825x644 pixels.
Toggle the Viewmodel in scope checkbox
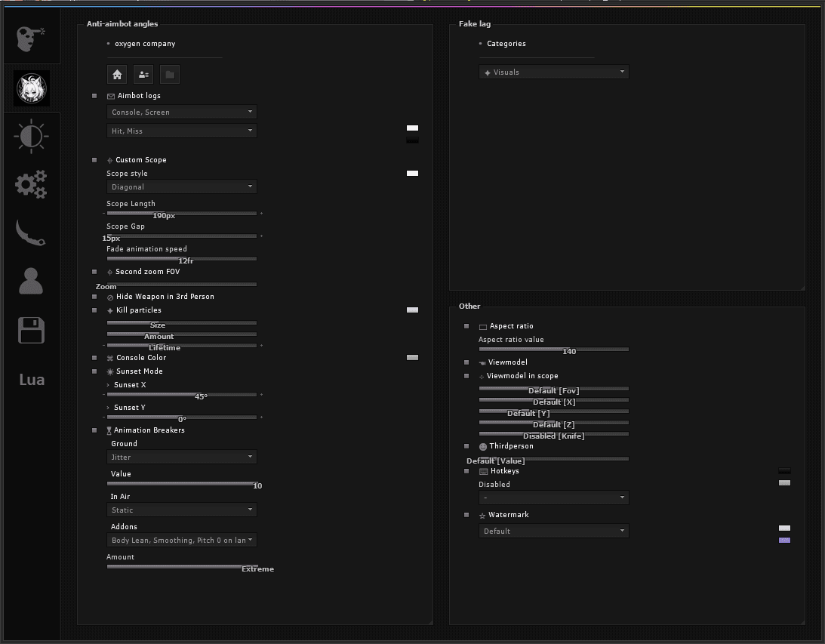coord(466,376)
